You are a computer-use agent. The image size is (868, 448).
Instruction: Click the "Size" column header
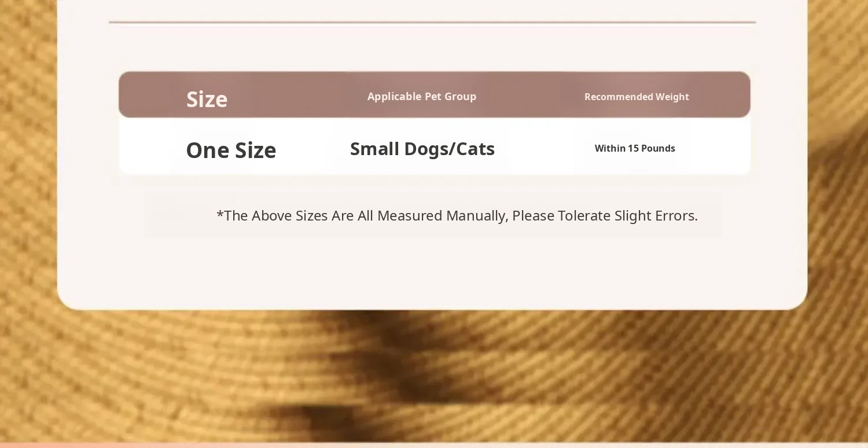pyautogui.click(x=207, y=99)
